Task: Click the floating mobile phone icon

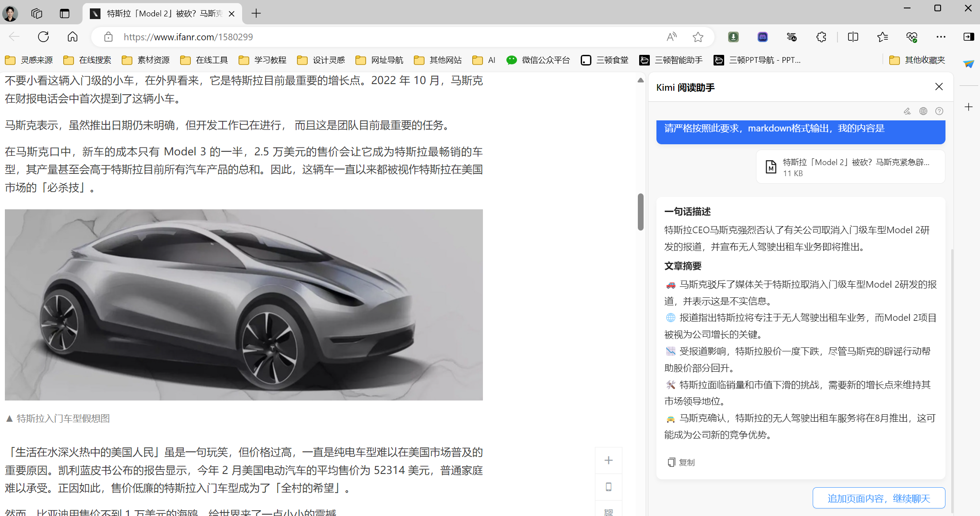Action: click(x=609, y=487)
